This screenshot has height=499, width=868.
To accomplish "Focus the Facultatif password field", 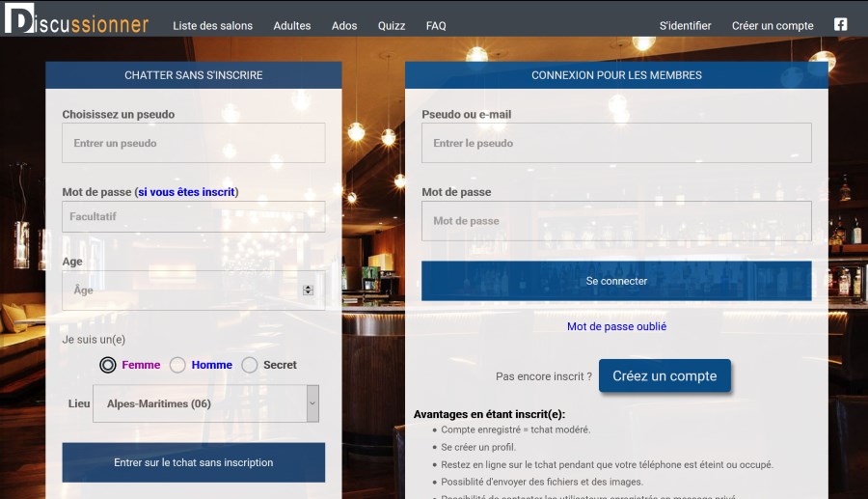I will click(x=194, y=216).
